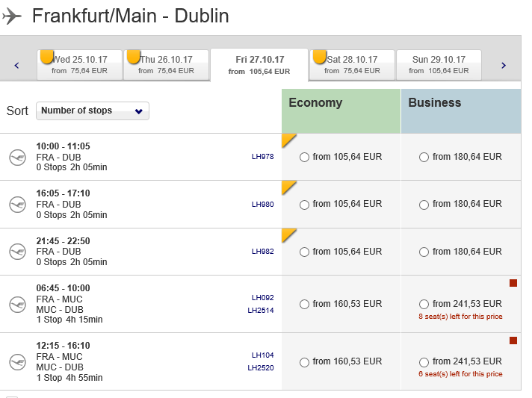Select Economy 160,53 EUR for the 12:15 flight
The width and height of the screenshot is (532, 398).
[x=304, y=362]
